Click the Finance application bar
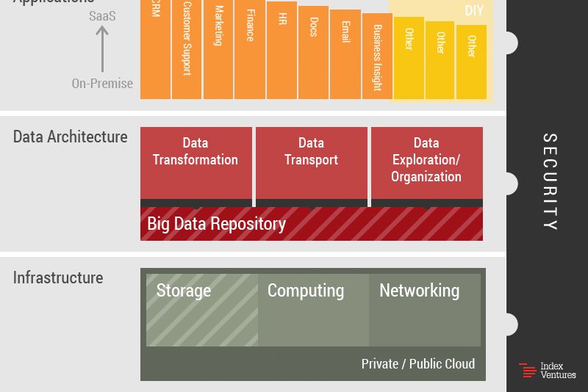 click(x=250, y=49)
